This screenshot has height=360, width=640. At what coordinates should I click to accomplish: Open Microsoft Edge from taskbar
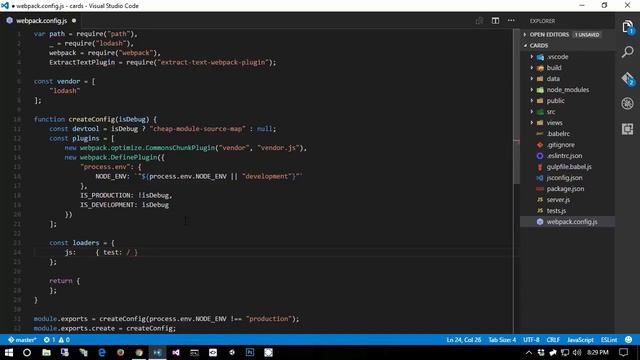click(102, 352)
